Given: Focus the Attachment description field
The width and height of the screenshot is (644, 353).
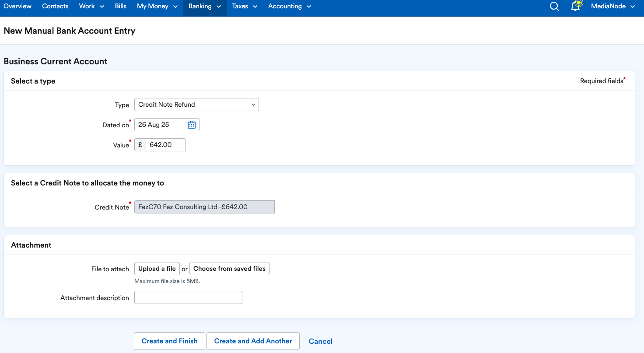Looking at the screenshot, I should pyautogui.click(x=188, y=297).
